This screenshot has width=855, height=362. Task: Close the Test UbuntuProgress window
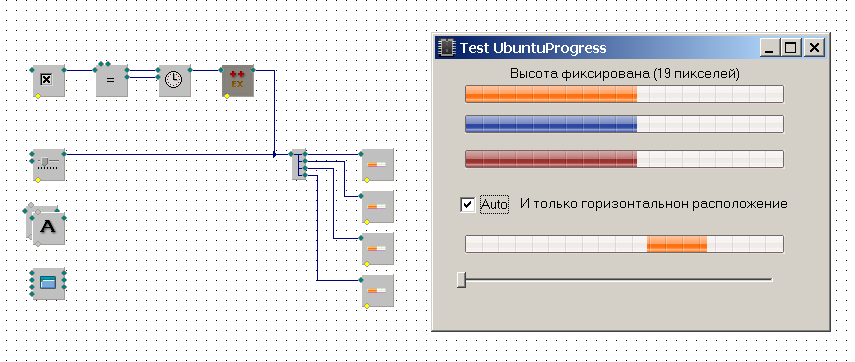814,48
